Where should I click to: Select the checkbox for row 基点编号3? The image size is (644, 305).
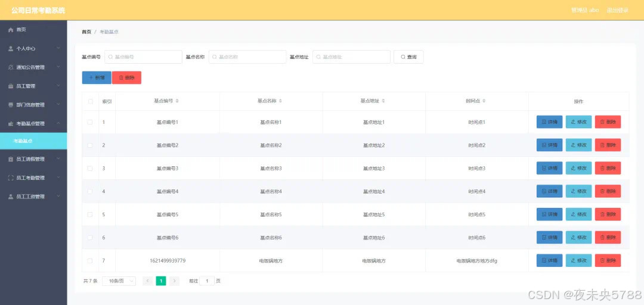click(x=91, y=169)
